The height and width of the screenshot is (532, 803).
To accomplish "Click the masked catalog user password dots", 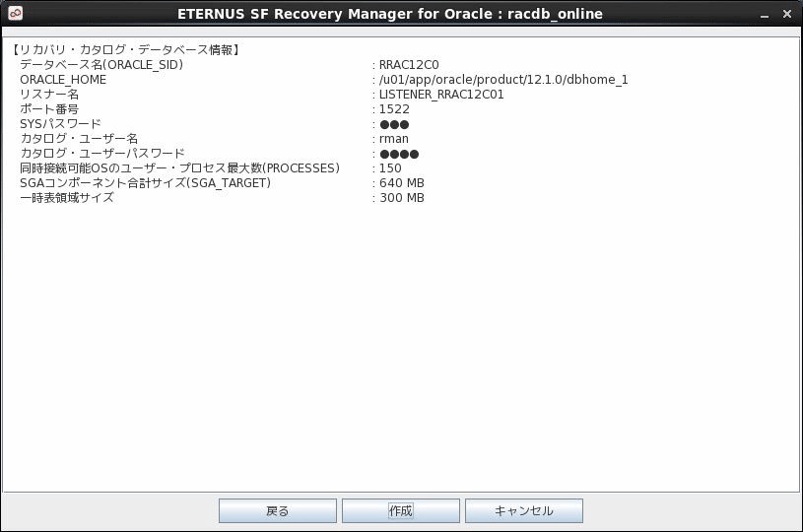I will 399,154.
